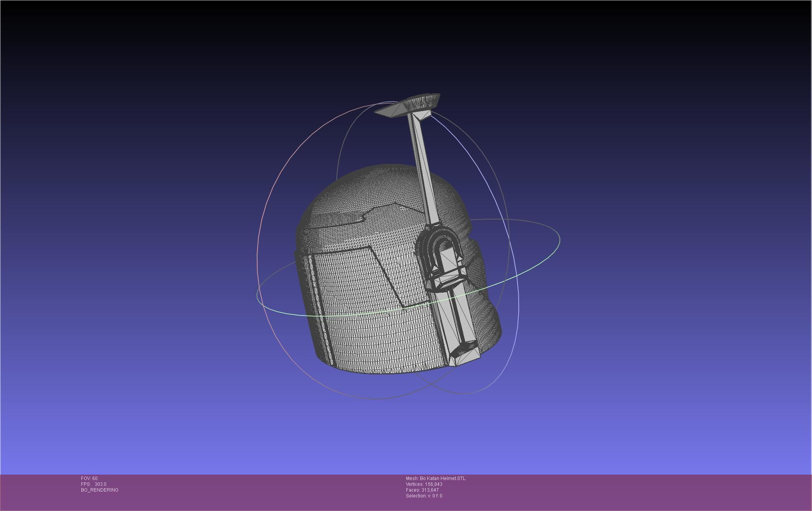Click the 'Vertices: 156,843' info line
Screen dimensions: 812x511
[424, 484]
